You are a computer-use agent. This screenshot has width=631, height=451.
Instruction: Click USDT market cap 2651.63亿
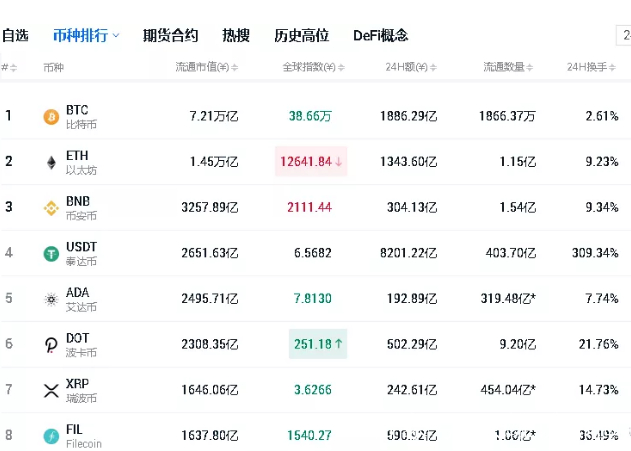click(210, 253)
